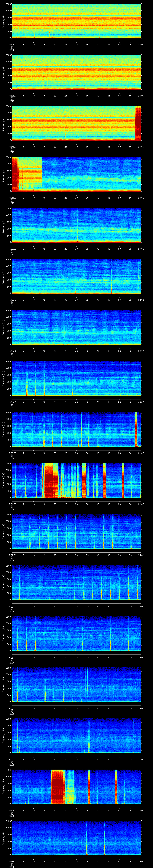Click the '17:26:00' start time label
Screen dimensions: 153x868
coord(12,249)
